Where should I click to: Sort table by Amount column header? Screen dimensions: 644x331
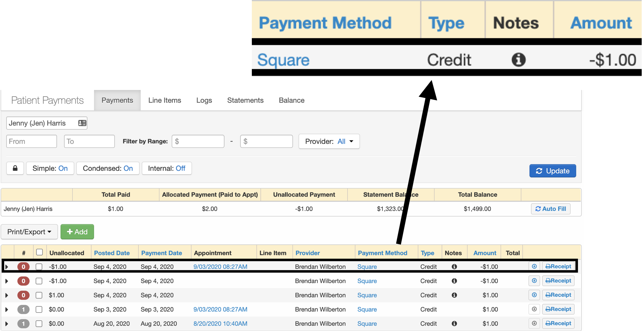click(x=485, y=253)
